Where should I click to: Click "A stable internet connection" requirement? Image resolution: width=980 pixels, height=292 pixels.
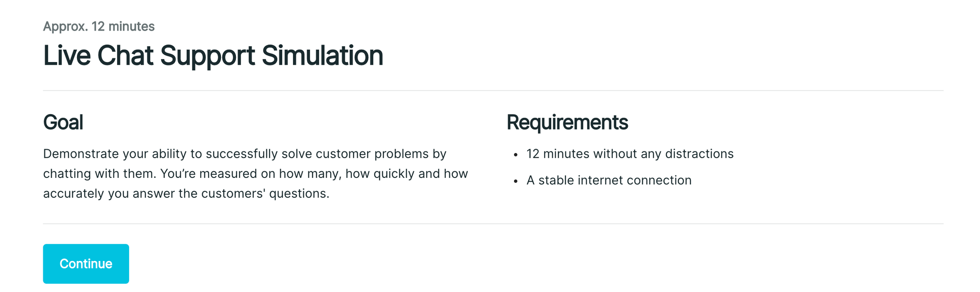609,180
